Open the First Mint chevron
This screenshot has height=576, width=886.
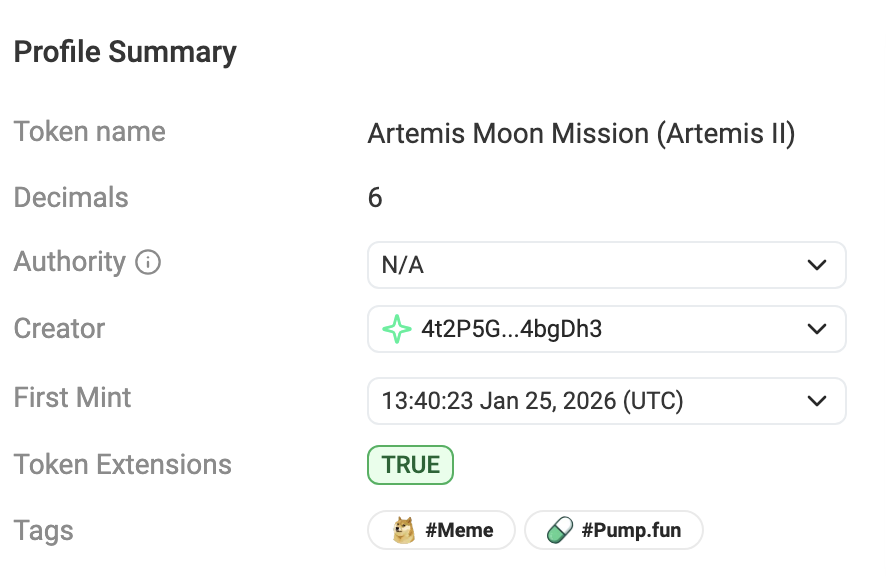pyautogui.click(x=816, y=401)
